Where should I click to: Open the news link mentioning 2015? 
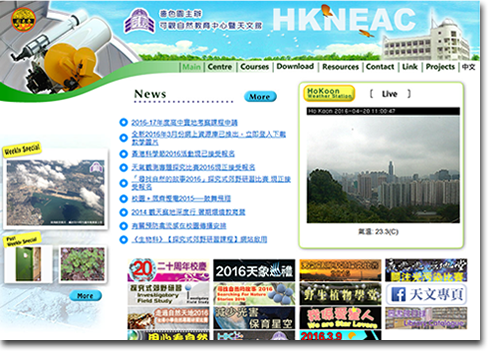click(181, 199)
